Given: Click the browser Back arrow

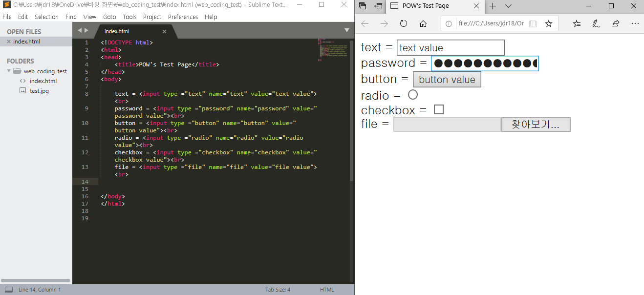Looking at the screenshot, I should [x=365, y=23].
